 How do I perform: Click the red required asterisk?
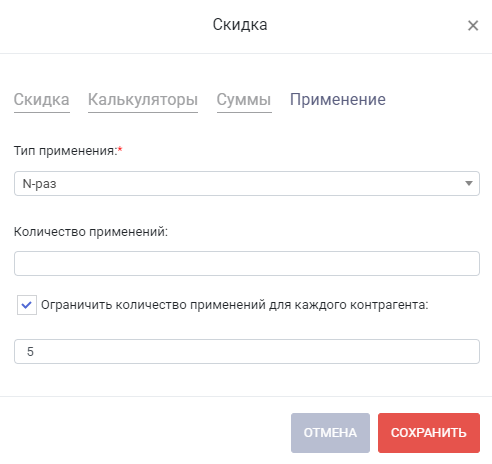120,149
